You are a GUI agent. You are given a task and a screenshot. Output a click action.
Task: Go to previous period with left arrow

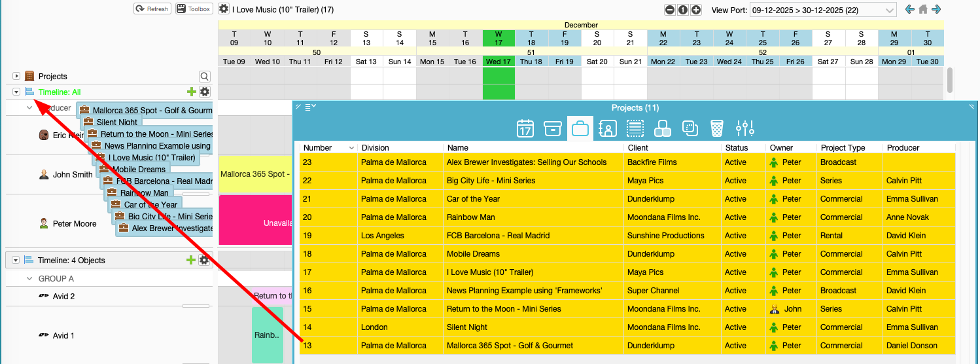[909, 9]
